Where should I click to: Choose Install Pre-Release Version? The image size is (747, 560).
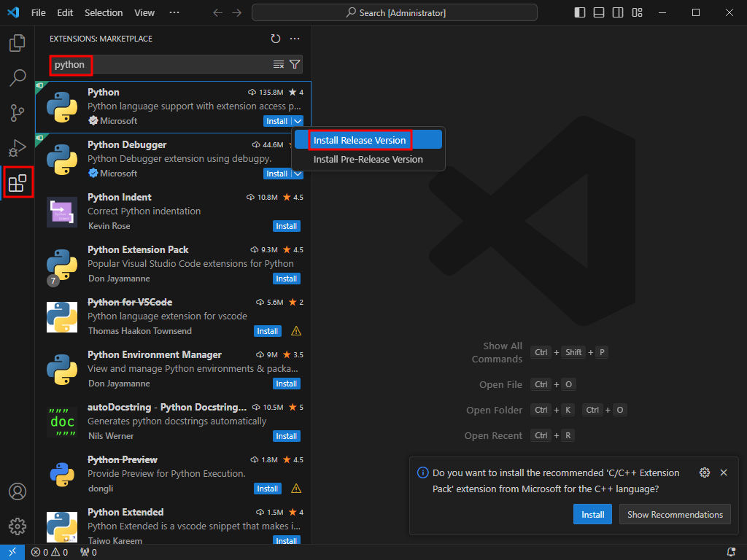[x=368, y=159]
